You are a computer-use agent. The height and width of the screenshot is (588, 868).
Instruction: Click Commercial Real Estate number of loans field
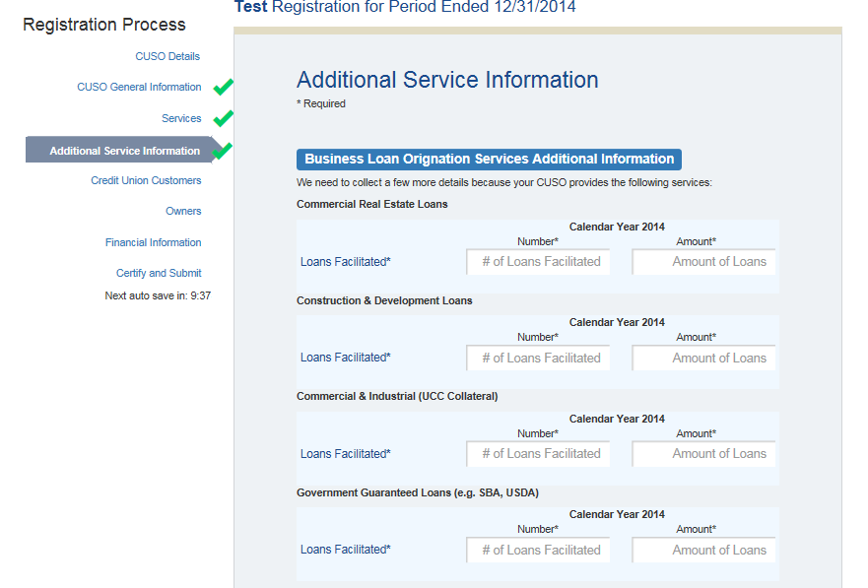(x=538, y=262)
